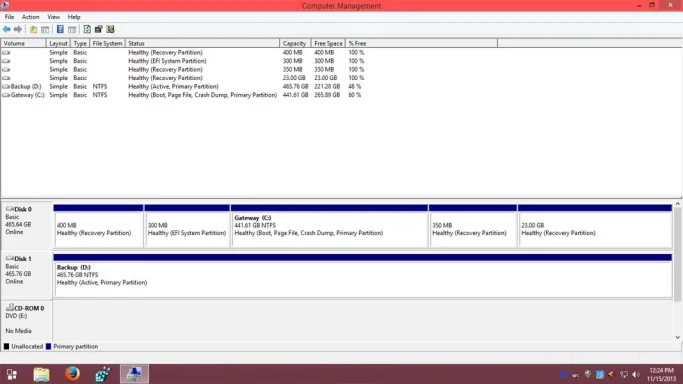Click the disk pane vertical scrollbar thumb
The height and width of the screenshot is (384, 683).
(x=678, y=254)
